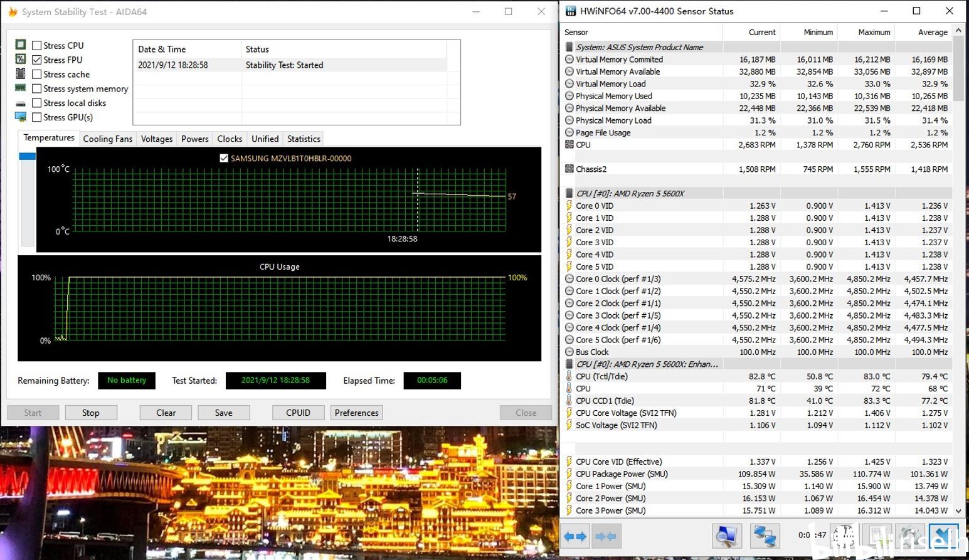Uncheck the Stress FPU checkbox
This screenshot has height=560, width=969.
[x=37, y=60]
